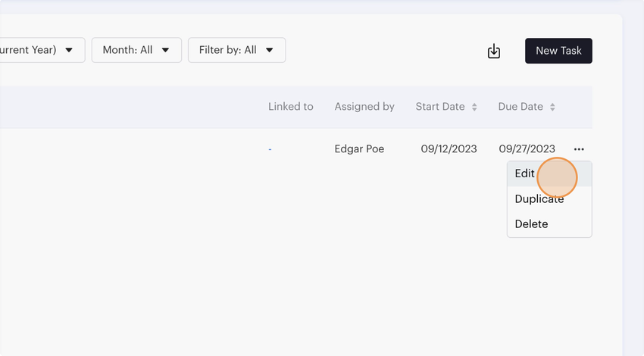Image resolution: width=644 pixels, height=356 pixels.
Task: Click the 09/12/2023 start date cell
Action: (449, 149)
